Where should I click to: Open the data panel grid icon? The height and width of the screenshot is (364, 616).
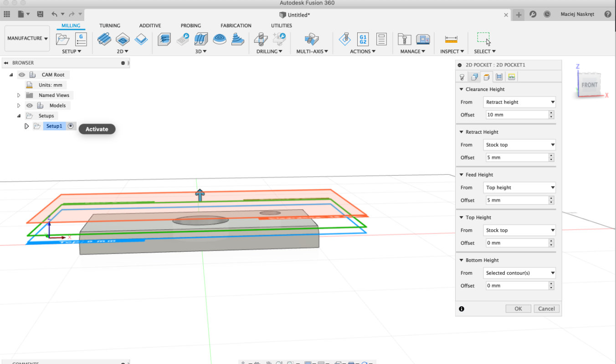(x=7, y=15)
